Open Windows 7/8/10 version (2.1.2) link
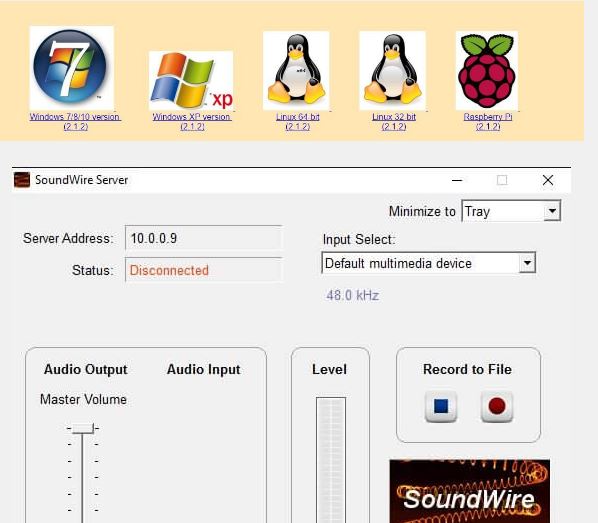The height and width of the screenshot is (523, 598). click(x=75, y=122)
